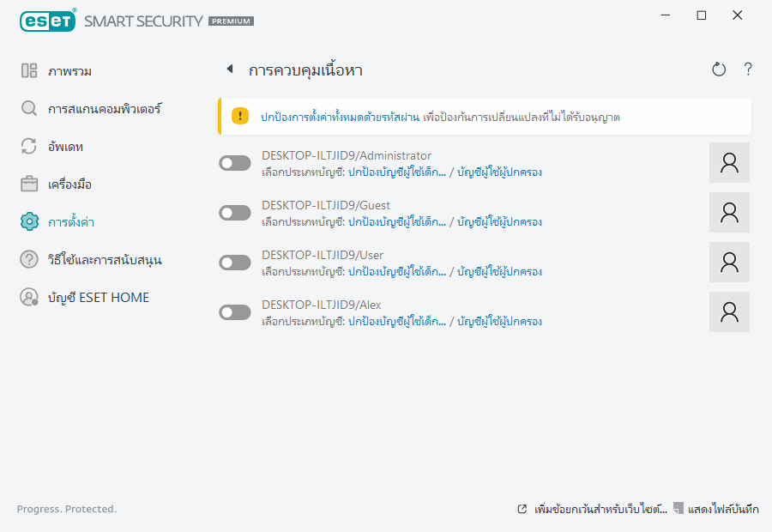Click the refresh icon beside the help icon
This screenshot has height=532, width=772.
pyautogui.click(x=719, y=70)
